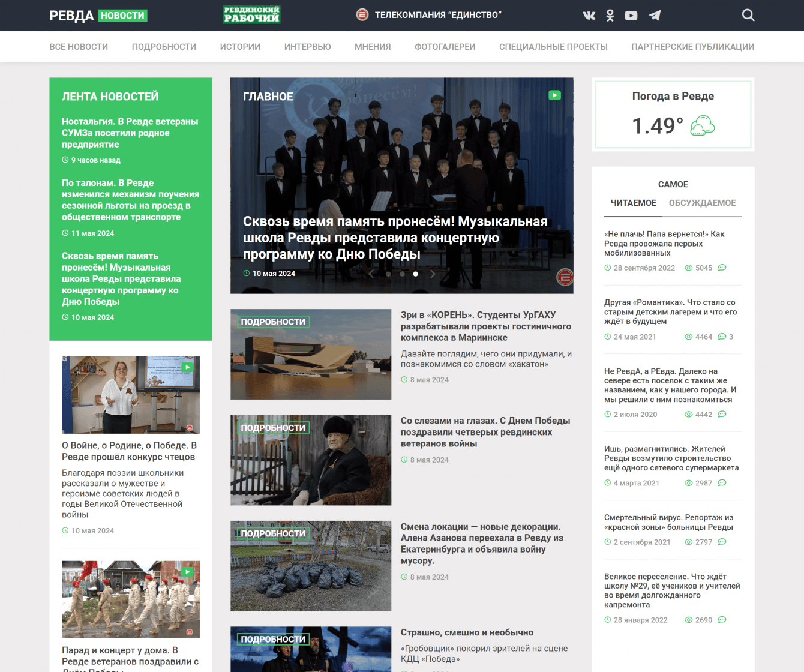Open the readers' contest video thumbnail

[131, 395]
